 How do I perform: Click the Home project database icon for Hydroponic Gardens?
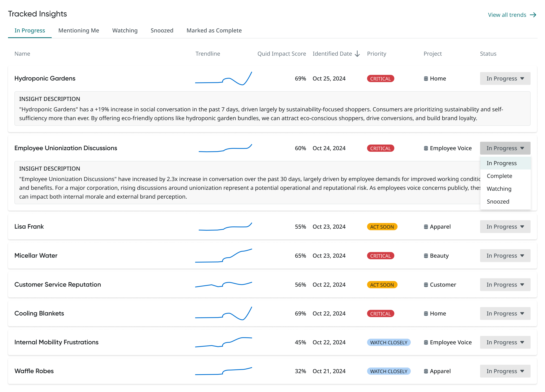pos(426,78)
